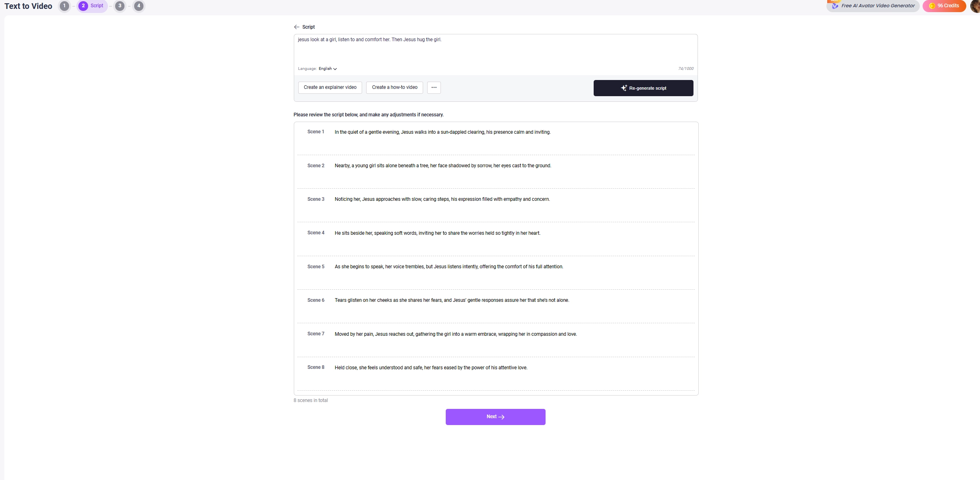The width and height of the screenshot is (980, 480).
Task: Edit the Scene 4 text
Action: pos(437,233)
